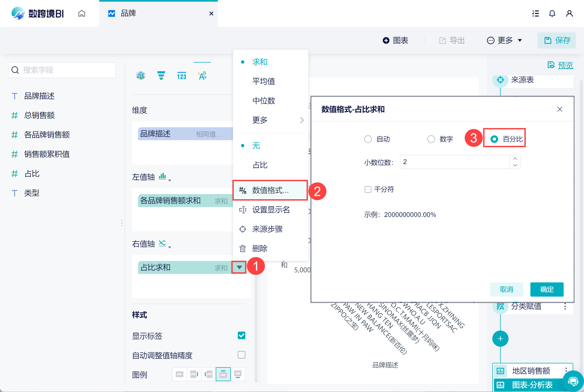Image resolution: width=584 pixels, height=392 pixels.
Task: Select the 百分比 radio option
Action: pyautogui.click(x=494, y=139)
